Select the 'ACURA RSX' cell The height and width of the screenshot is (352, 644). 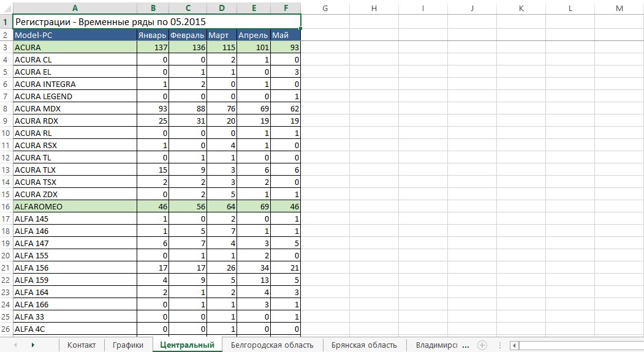click(x=75, y=145)
